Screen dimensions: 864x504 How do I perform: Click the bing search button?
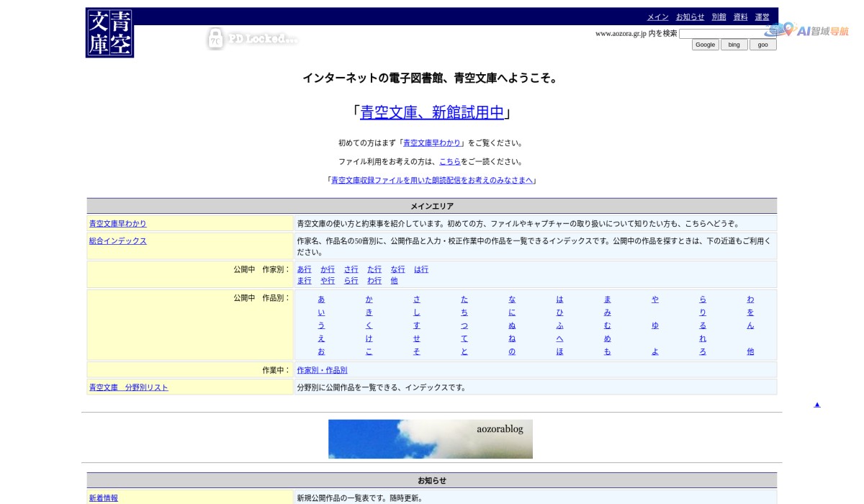[x=734, y=44]
